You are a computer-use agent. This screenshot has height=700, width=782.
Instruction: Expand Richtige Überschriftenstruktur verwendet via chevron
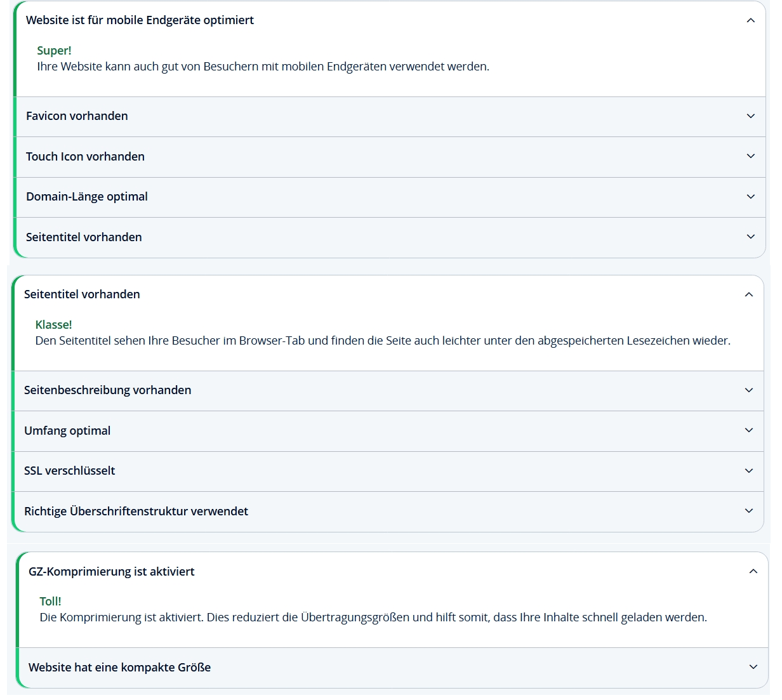(x=748, y=511)
